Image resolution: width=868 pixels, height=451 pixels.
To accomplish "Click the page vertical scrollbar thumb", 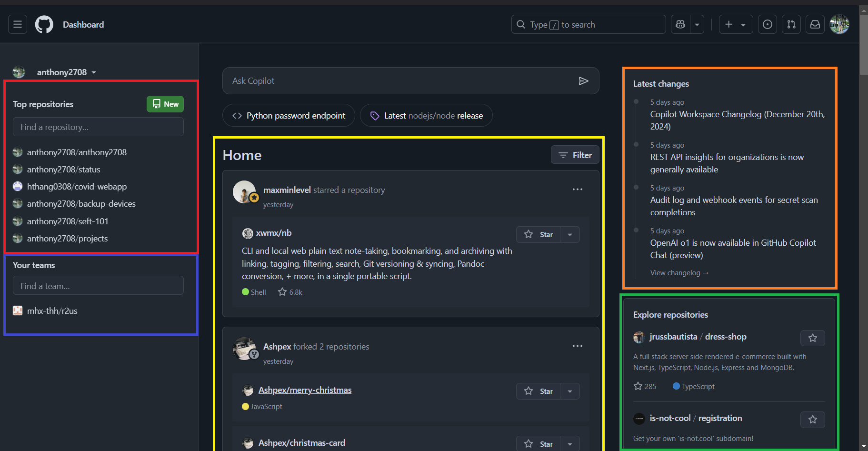I will pos(864,45).
